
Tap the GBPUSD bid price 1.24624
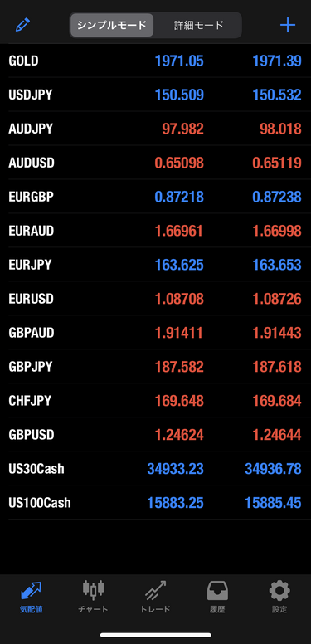[179, 435]
